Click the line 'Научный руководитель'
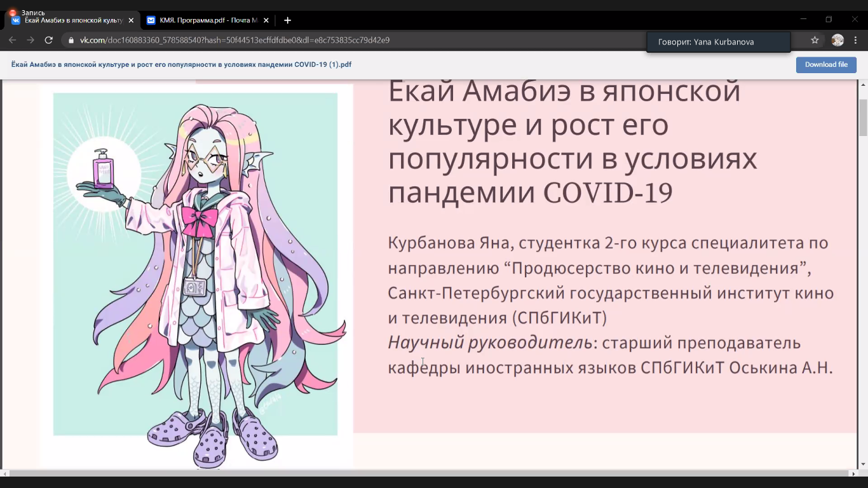This screenshot has width=868, height=488. tap(490, 343)
